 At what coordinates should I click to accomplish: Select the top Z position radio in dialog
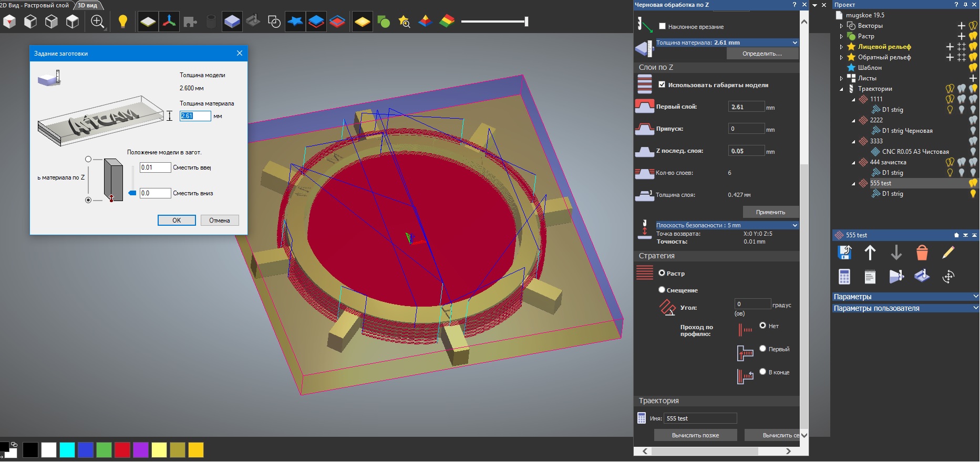pos(88,159)
